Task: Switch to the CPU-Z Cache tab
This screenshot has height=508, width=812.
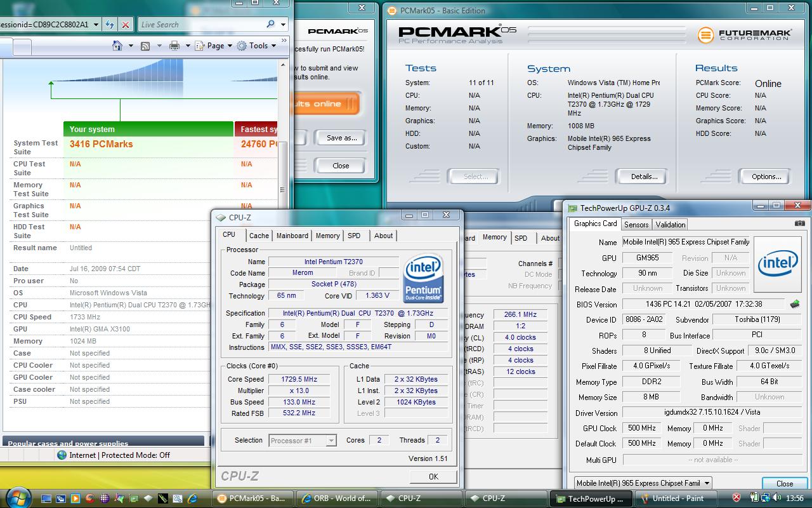Action: click(259, 236)
